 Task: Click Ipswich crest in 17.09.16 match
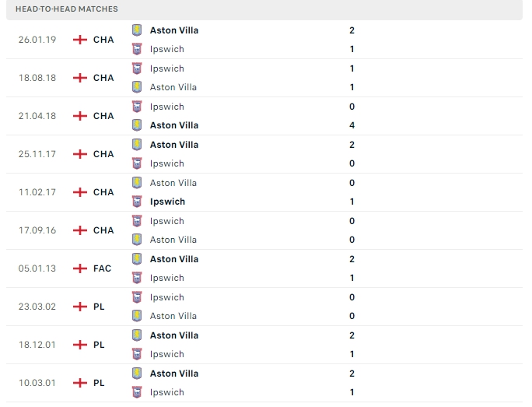coord(138,221)
